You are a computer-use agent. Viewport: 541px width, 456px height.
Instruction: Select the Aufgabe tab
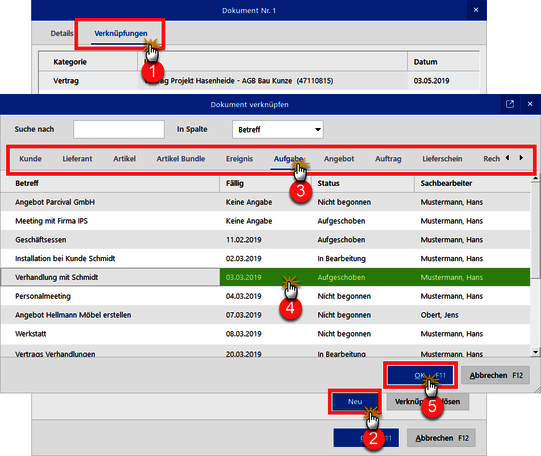288,159
